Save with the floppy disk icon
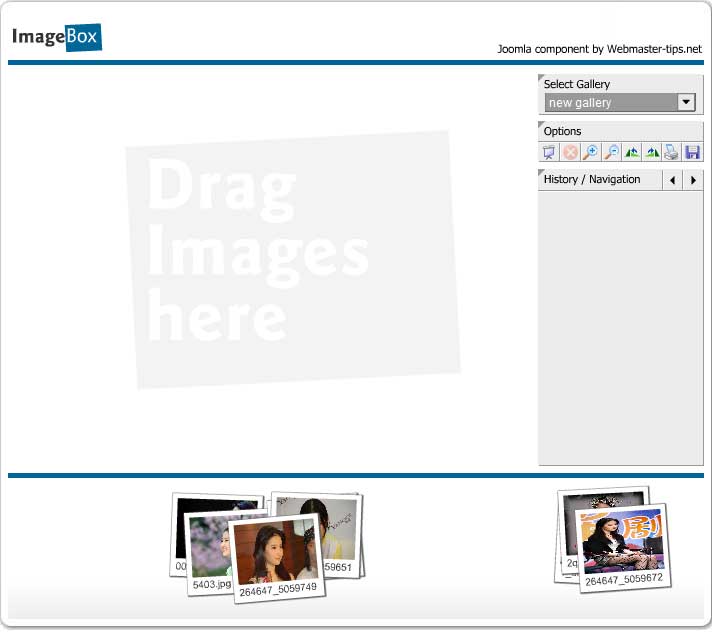The height and width of the screenshot is (632, 712). point(693,153)
